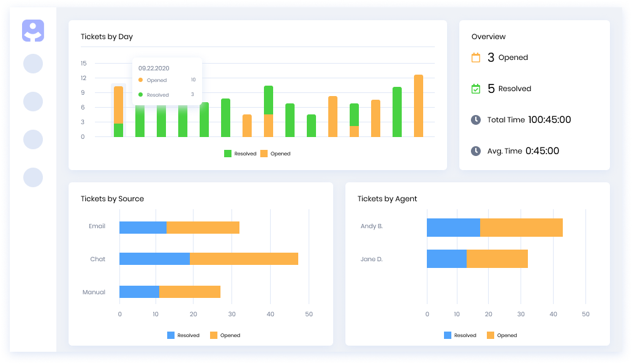The height and width of the screenshot is (364, 632).
Task: Click the green calendar check icon beside Resolved
Action: tap(476, 89)
